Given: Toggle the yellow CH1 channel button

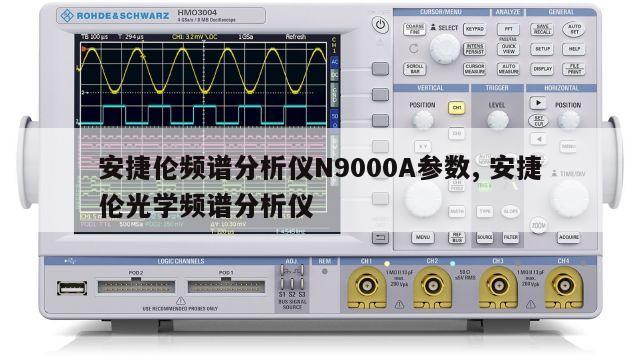Looking at the screenshot, I should pos(457,108).
